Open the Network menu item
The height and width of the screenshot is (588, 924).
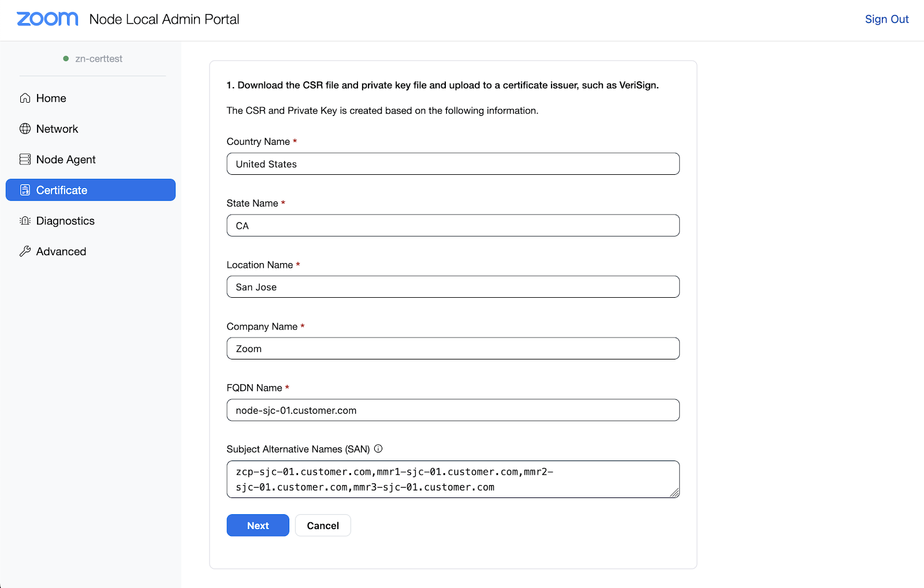coord(57,129)
